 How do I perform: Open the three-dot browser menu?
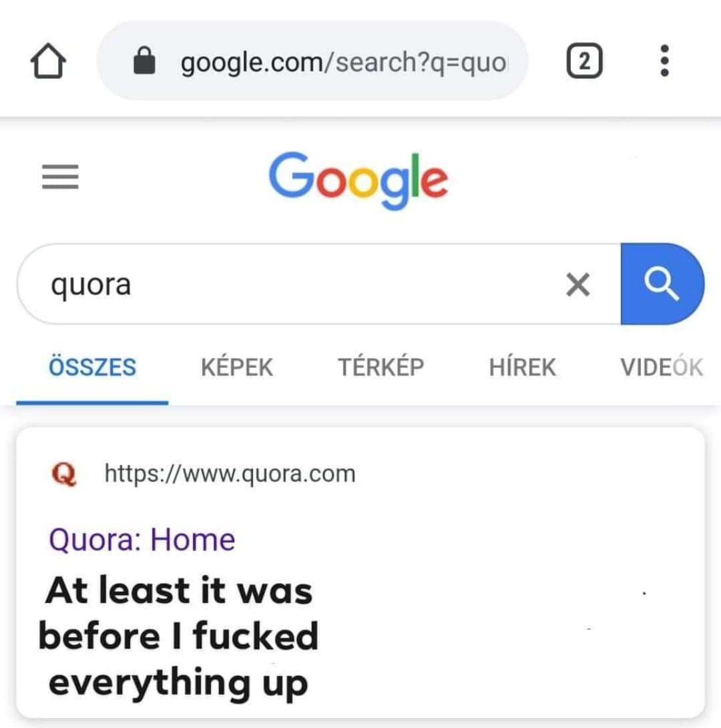[664, 62]
